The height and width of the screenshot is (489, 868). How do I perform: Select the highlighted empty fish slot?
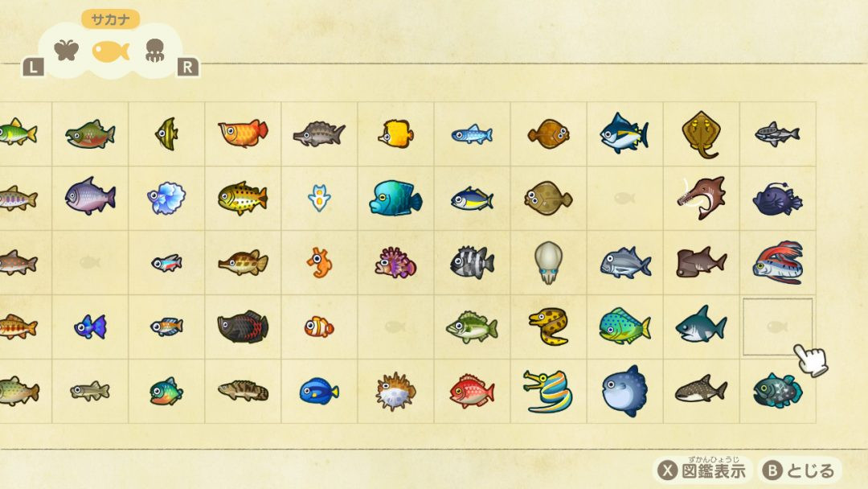tap(778, 327)
